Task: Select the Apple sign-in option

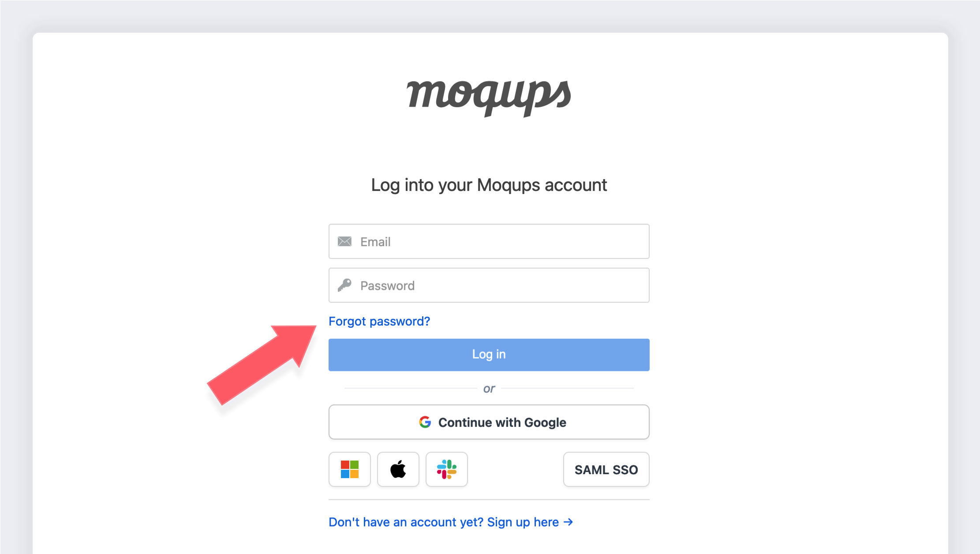Action: (x=397, y=469)
